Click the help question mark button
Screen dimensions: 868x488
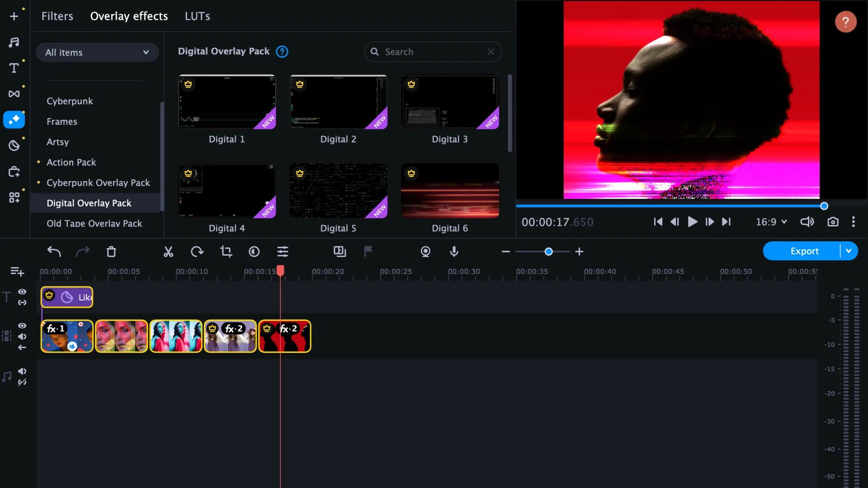point(845,21)
